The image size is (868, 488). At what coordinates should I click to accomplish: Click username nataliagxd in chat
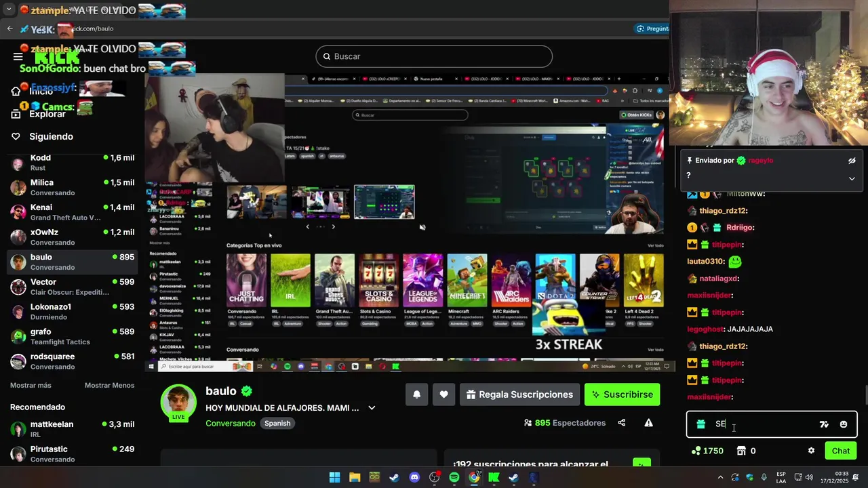(x=718, y=279)
